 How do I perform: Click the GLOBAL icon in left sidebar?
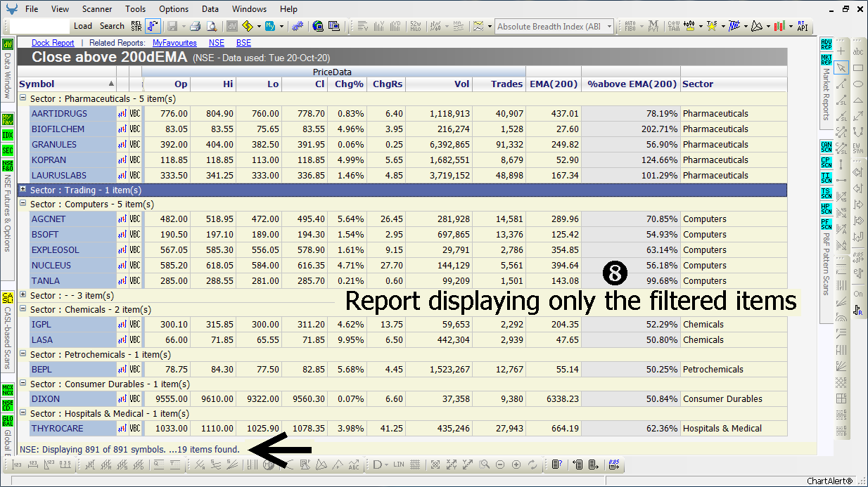click(8, 422)
